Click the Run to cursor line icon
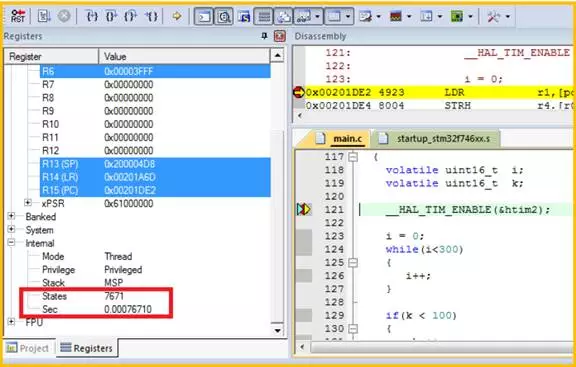576x367 pixels. tap(151, 16)
